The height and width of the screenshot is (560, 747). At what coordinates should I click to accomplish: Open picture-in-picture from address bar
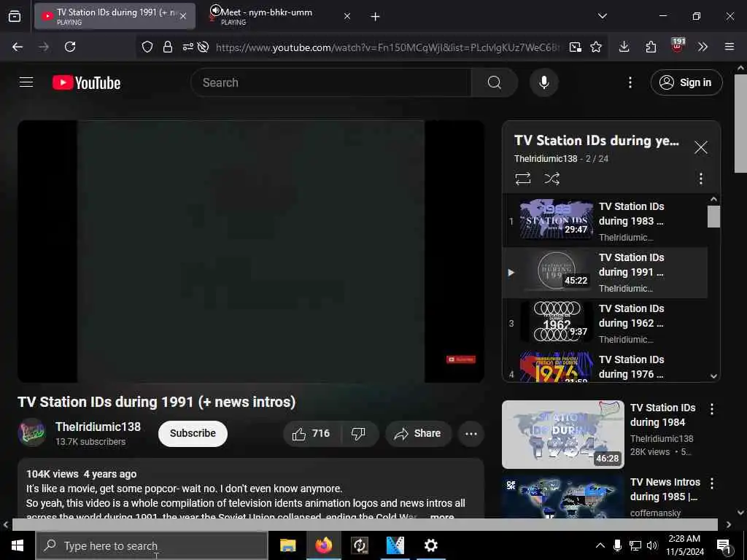pyautogui.click(x=576, y=47)
